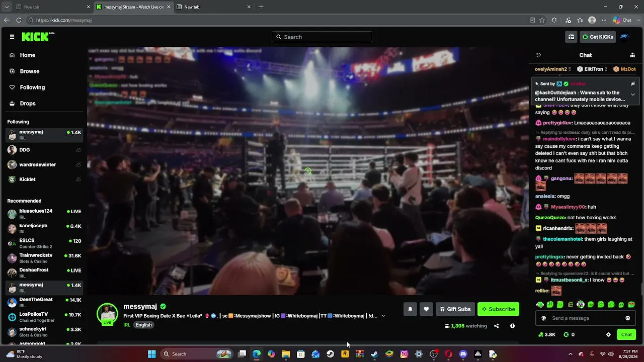Click the IRL category link under stream title
644x362 pixels.
[127, 325]
